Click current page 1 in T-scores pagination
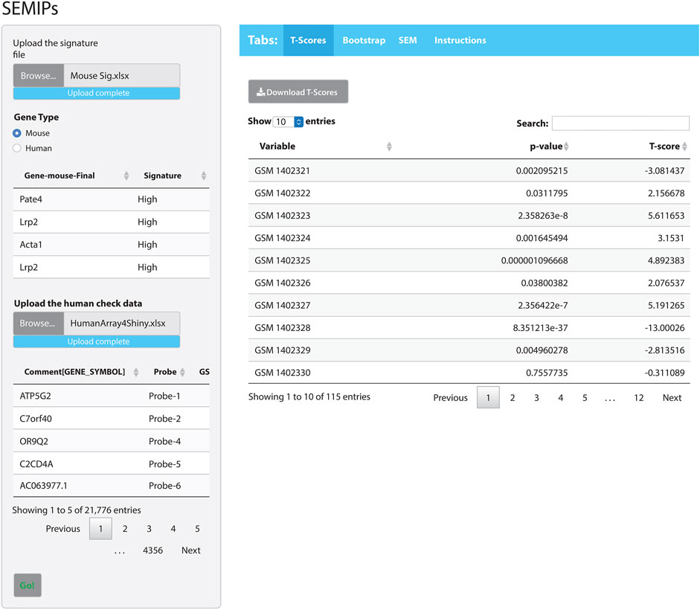700x610 pixels. click(488, 397)
